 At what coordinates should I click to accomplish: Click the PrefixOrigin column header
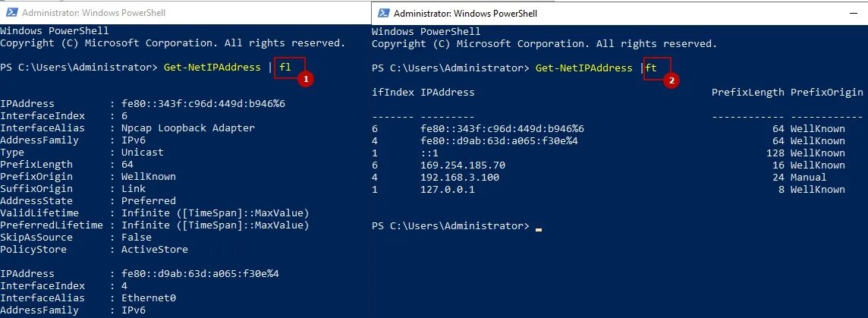[826, 93]
